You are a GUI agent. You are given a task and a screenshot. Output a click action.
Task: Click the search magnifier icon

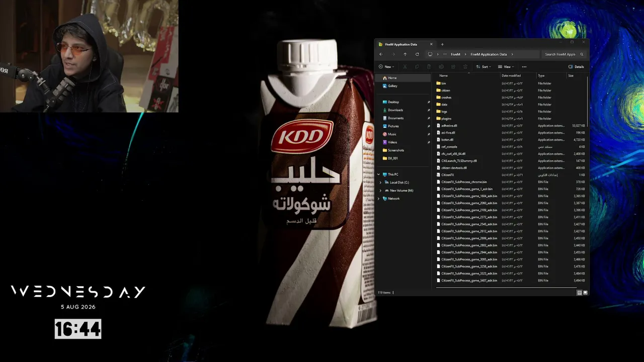pyautogui.click(x=582, y=54)
